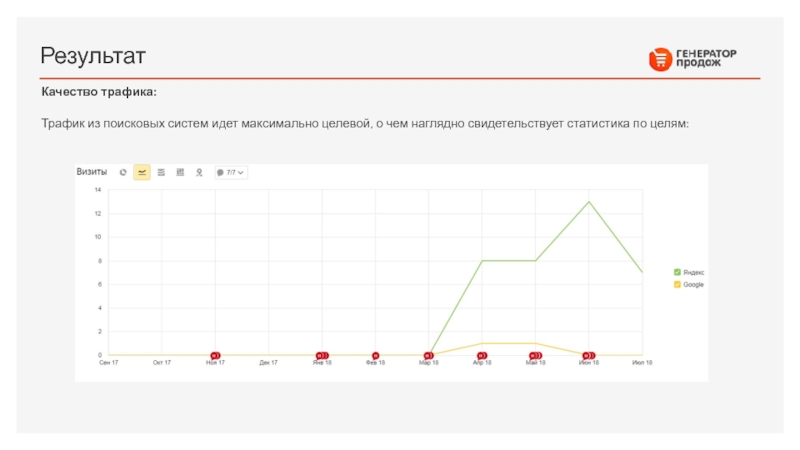Click the Яндекс legend label

tap(694, 272)
